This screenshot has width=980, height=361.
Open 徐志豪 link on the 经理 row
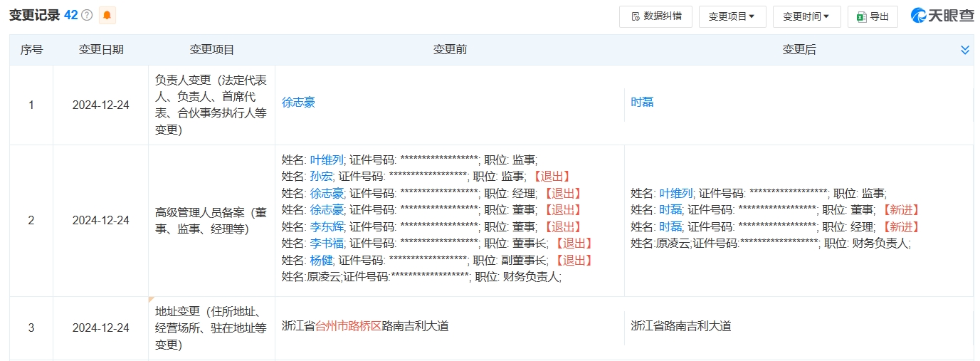pos(327,193)
